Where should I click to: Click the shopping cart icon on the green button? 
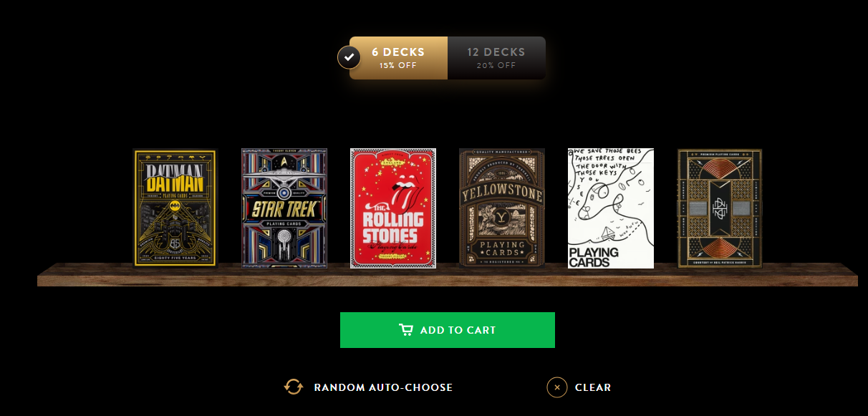click(x=406, y=330)
